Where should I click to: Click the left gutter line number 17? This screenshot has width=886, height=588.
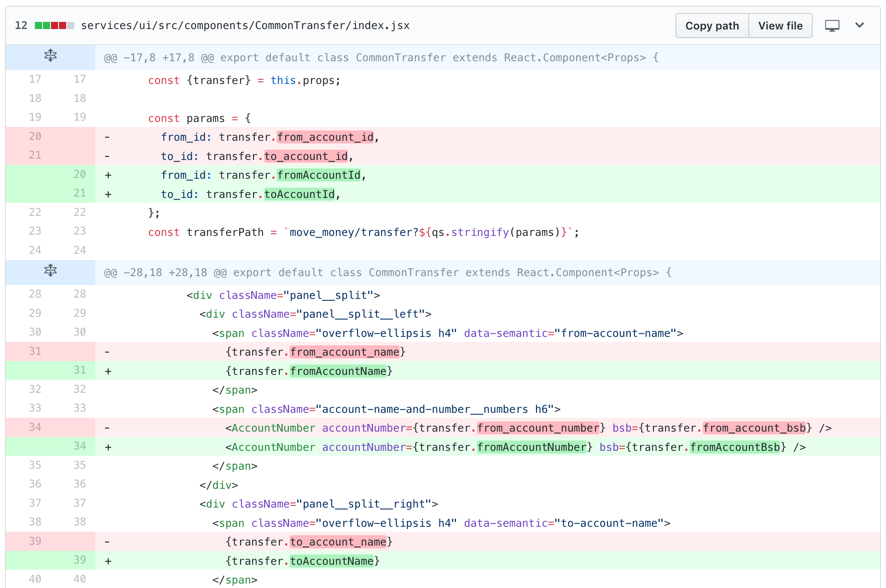pyautogui.click(x=35, y=79)
